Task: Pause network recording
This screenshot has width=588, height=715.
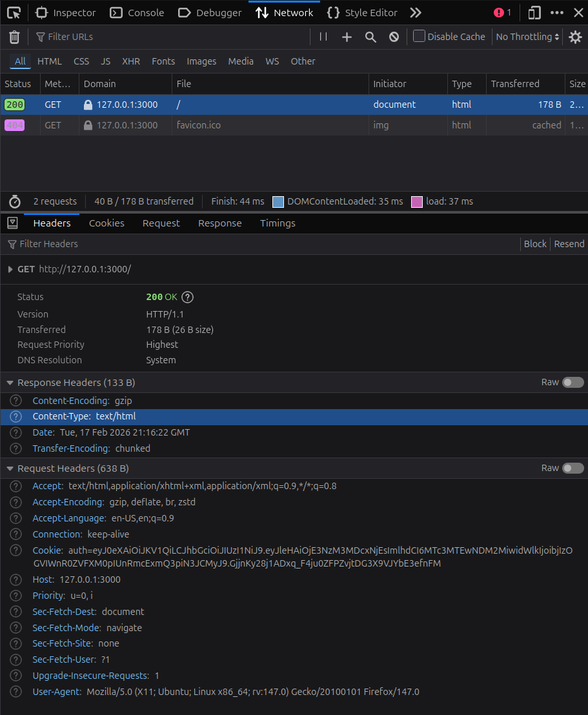Action: tap(323, 37)
